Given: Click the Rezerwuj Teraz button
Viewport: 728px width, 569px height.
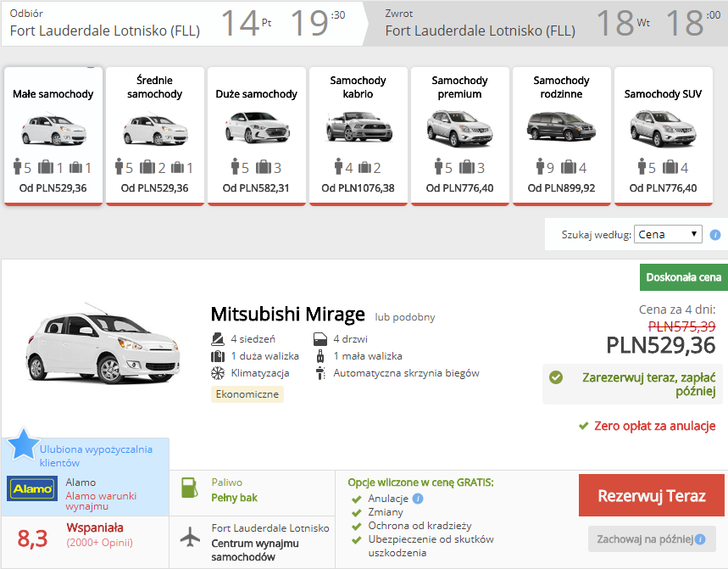Looking at the screenshot, I should tap(652, 495).
